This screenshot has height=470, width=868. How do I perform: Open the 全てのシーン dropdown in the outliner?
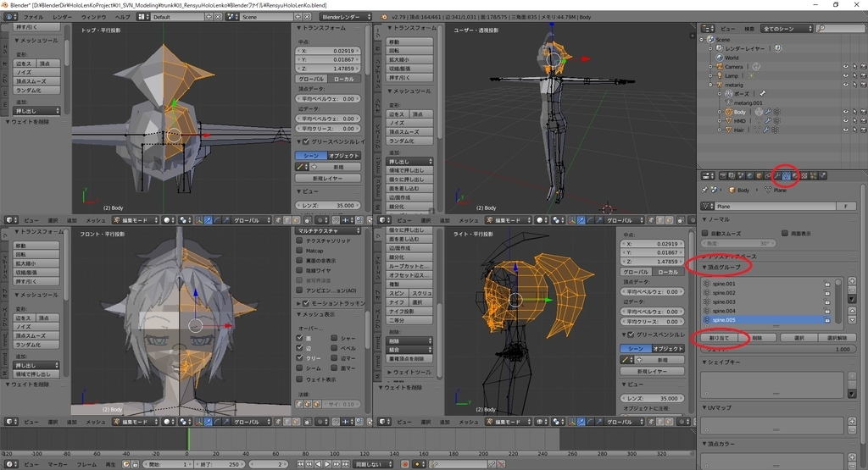[x=787, y=28]
